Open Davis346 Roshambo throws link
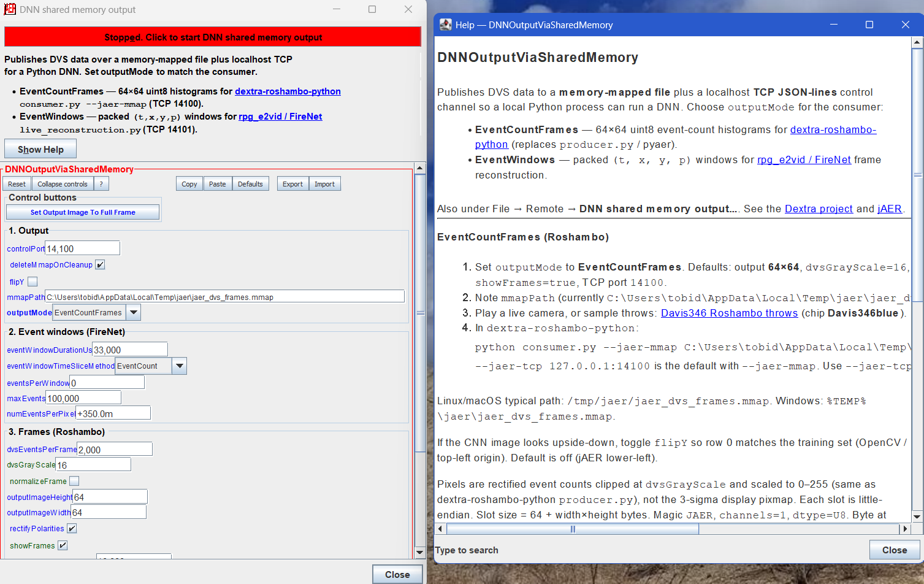This screenshot has height=584, width=924. click(x=729, y=313)
